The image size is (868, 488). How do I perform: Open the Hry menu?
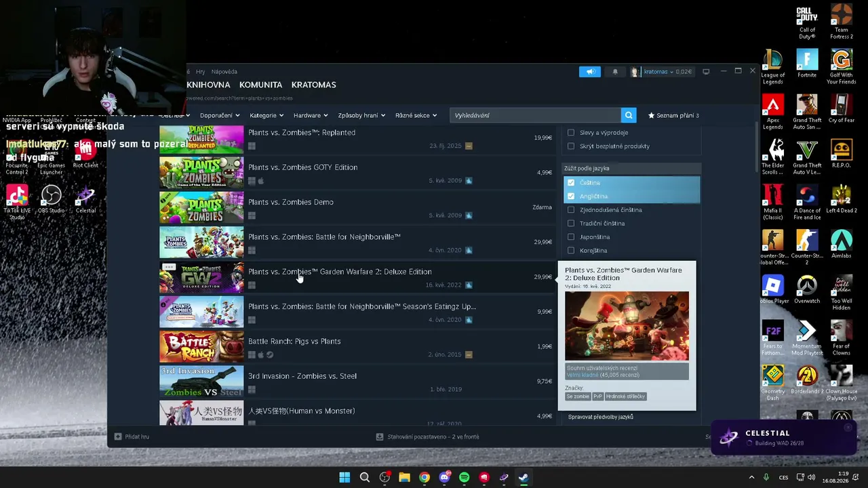tap(200, 72)
